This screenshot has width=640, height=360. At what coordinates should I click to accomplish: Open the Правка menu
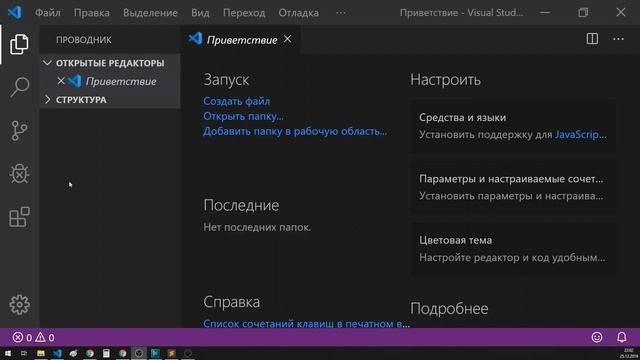91,13
